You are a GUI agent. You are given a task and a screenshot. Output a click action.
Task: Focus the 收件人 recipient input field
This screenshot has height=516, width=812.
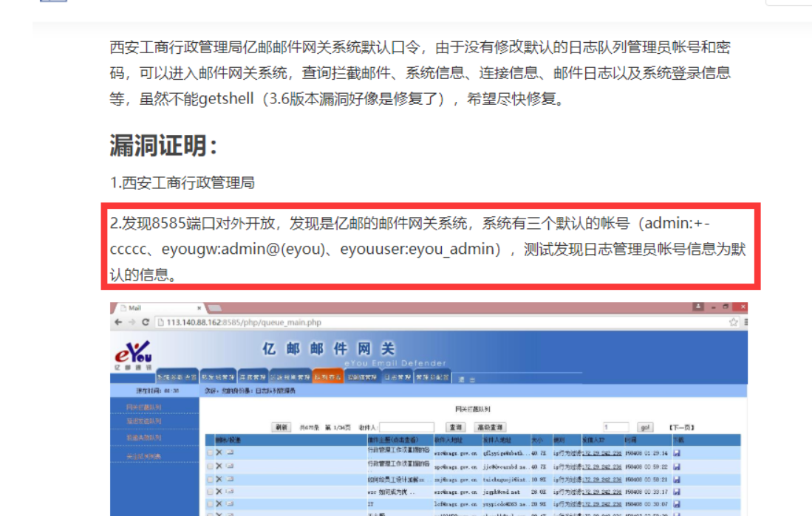pos(406,427)
